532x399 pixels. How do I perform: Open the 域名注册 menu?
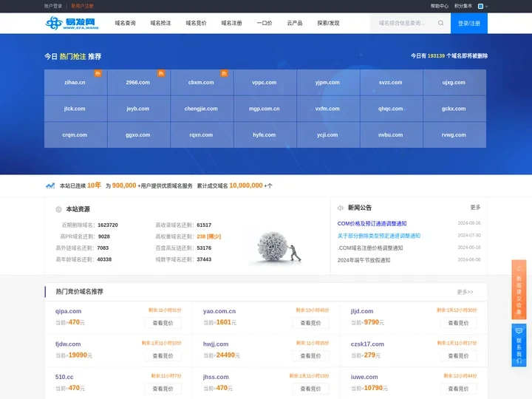click(231, 23)
